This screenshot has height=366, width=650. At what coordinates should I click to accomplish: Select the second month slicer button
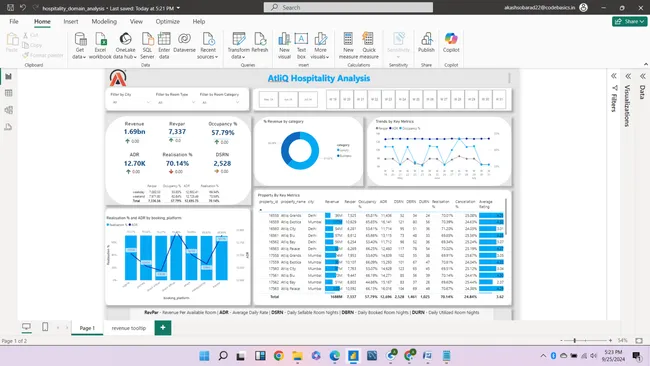pos(288,99)
